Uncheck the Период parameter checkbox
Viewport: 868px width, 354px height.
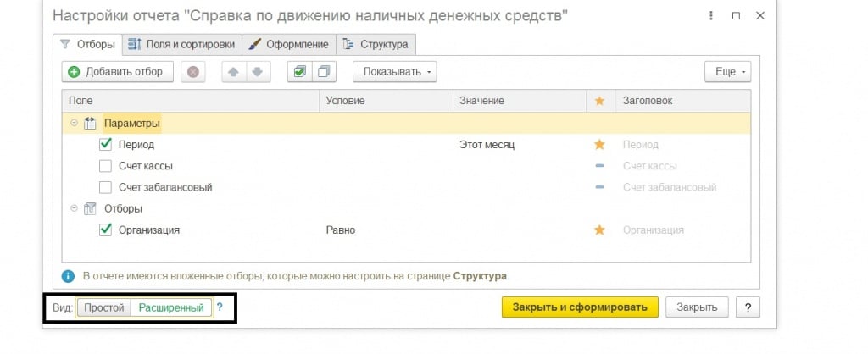click(106, 145)
